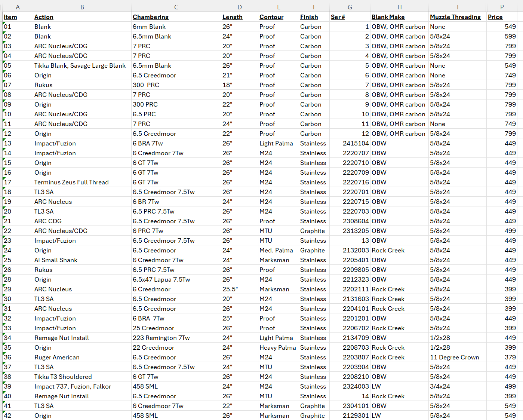The width and height of the screenshot is (523, 420).
Task: Select the Ruger American action cell
Action: tap(82, 357)
